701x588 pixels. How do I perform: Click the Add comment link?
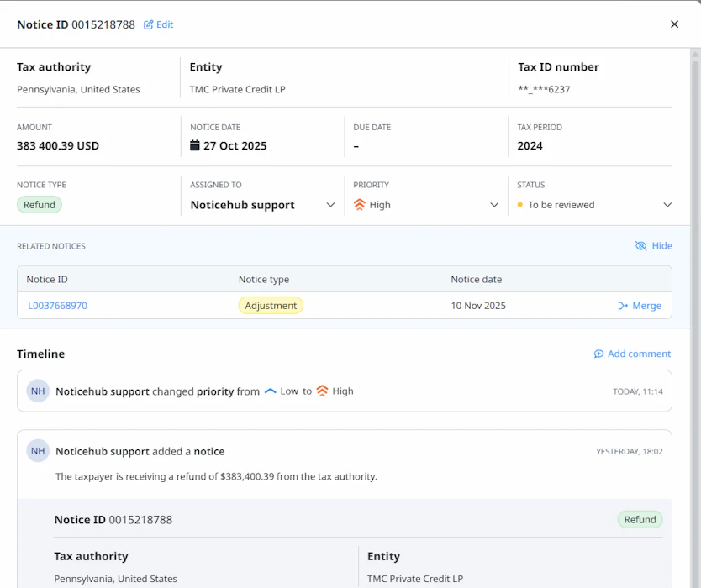[639, 354]
